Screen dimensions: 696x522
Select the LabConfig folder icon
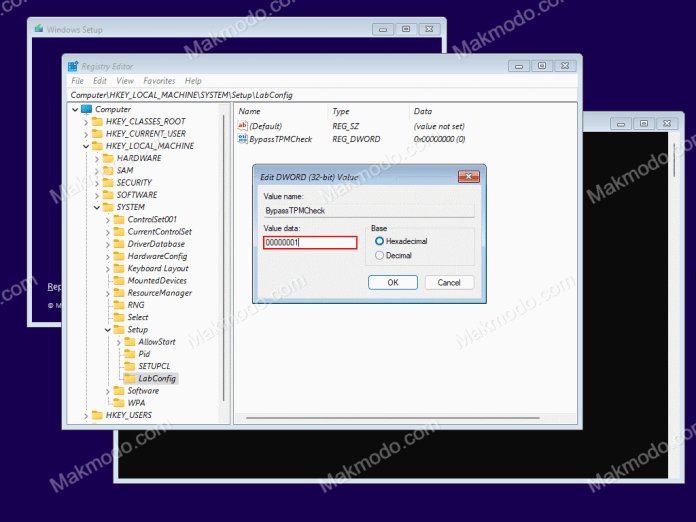130,378
